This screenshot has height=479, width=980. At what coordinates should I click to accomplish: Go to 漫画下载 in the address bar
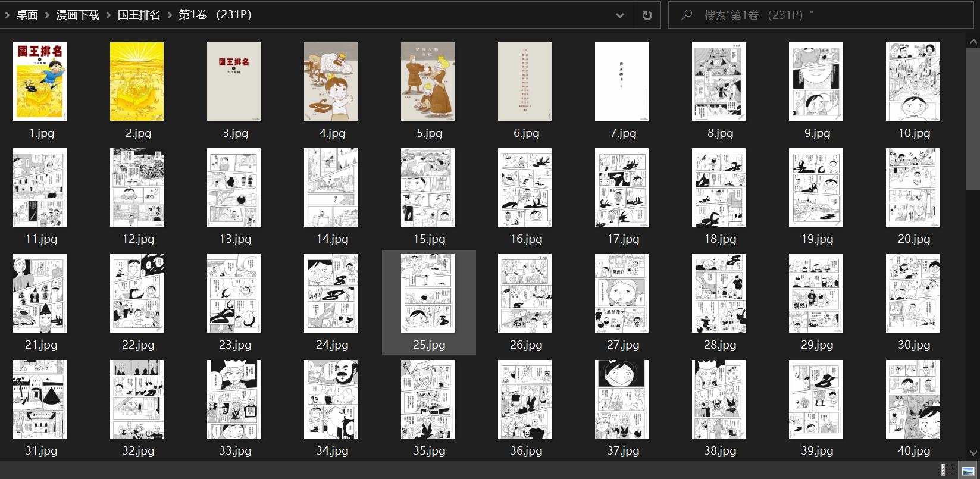(77, 15)
